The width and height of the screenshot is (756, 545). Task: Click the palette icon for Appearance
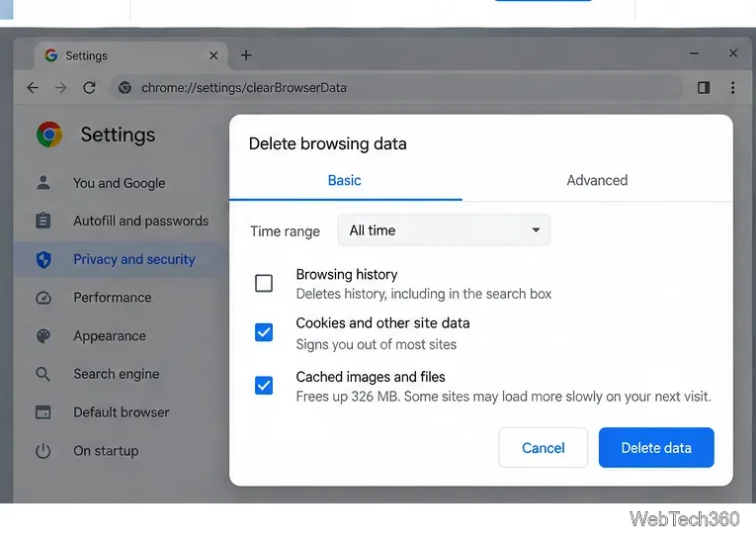(x=43, y=335)
